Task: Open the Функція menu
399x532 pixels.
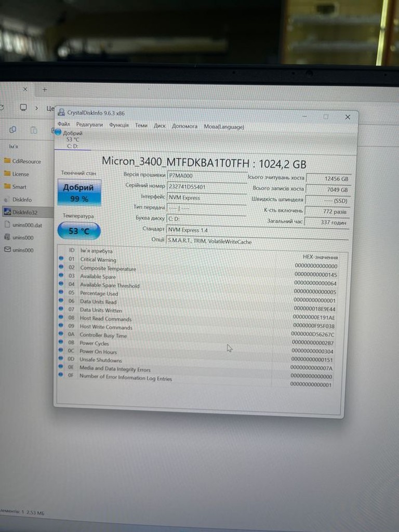Action: click(x=119, y=125)
